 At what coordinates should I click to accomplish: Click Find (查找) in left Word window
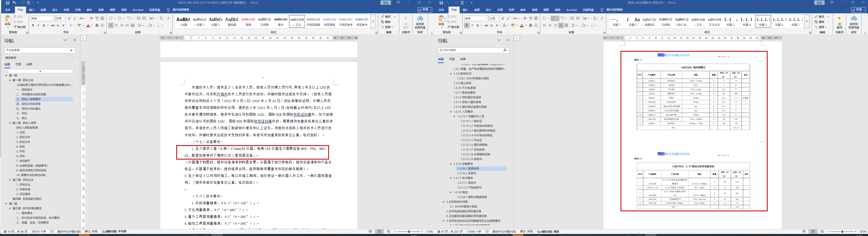[386, 17]
